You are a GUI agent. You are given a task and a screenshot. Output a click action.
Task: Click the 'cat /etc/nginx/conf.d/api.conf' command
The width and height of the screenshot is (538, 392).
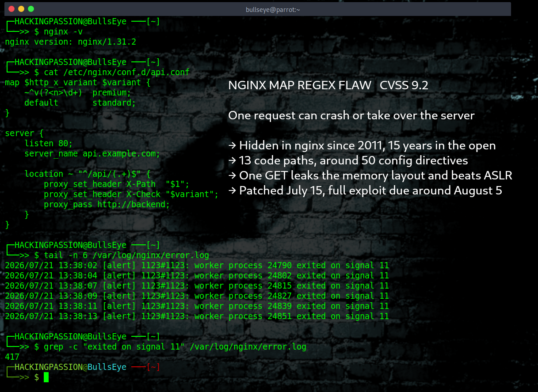[117, 72]
